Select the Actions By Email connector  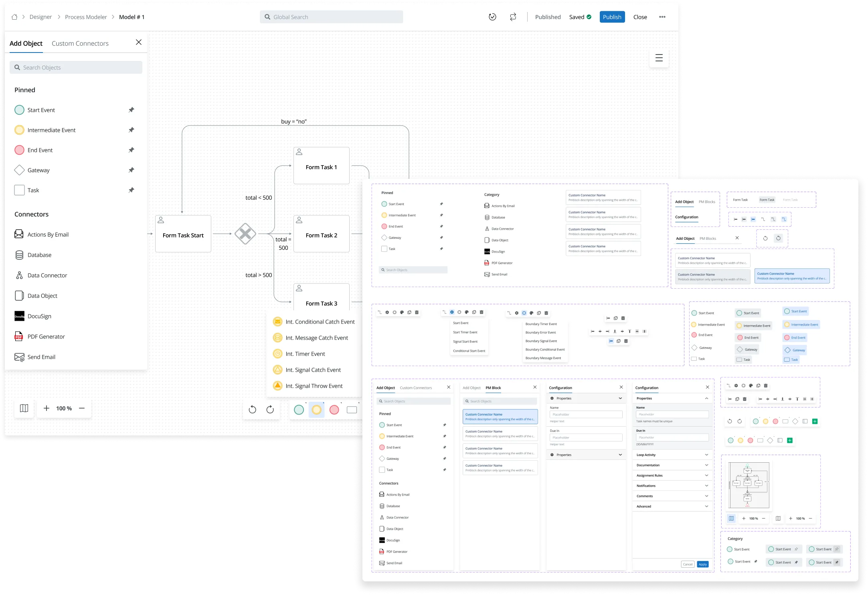[48, 234]
